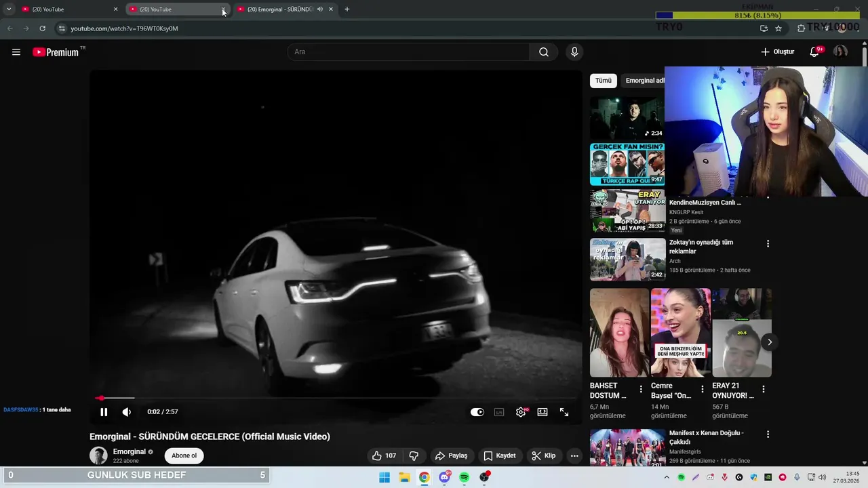Open Discord from taskbar

pos(444,477)
